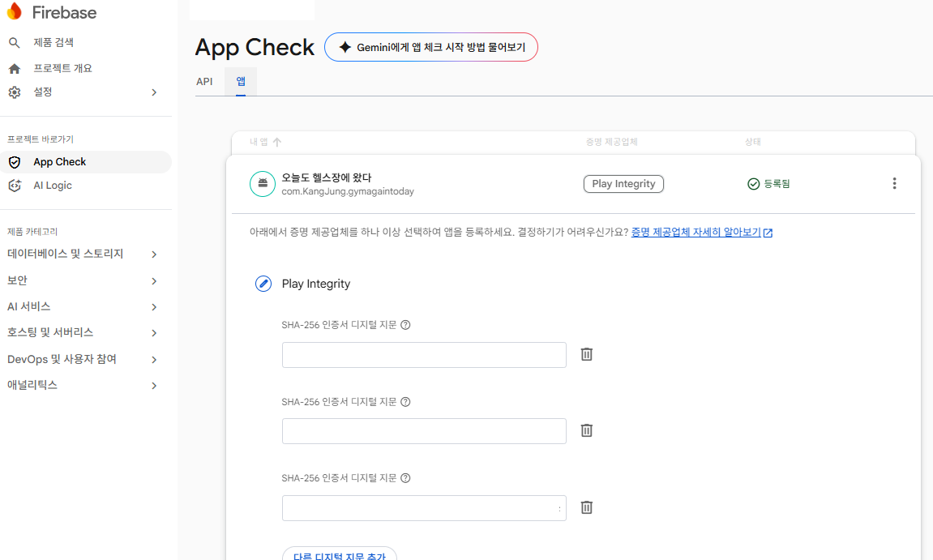Screen dimensions: 933x560
Task: Click the sort arrow next to 내 앱
Action: [276, 142]
